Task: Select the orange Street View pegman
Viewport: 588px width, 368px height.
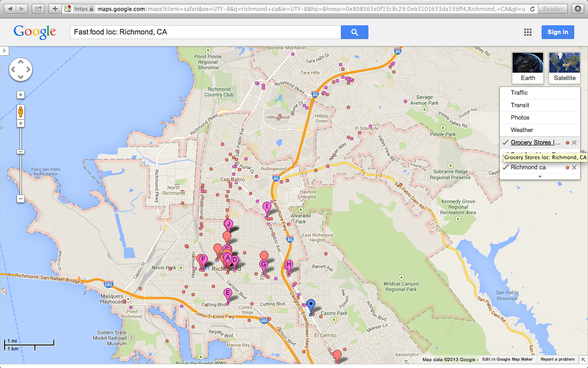Action: click(x=21, y=112)
